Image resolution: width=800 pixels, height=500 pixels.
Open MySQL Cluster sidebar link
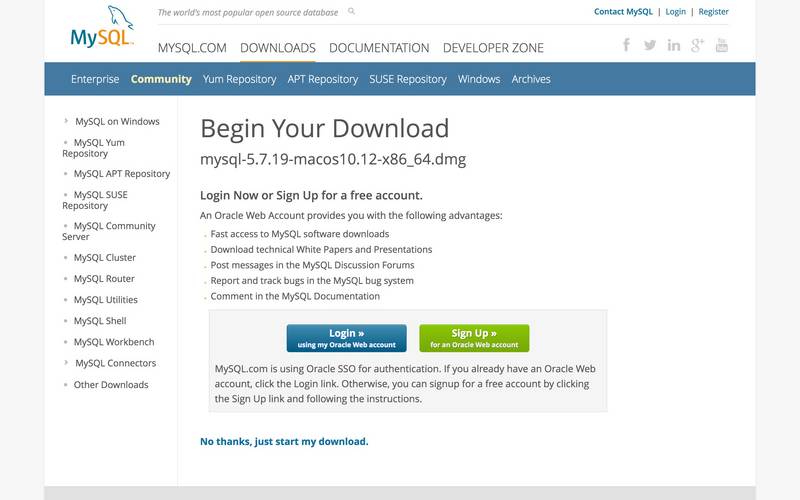105,258
